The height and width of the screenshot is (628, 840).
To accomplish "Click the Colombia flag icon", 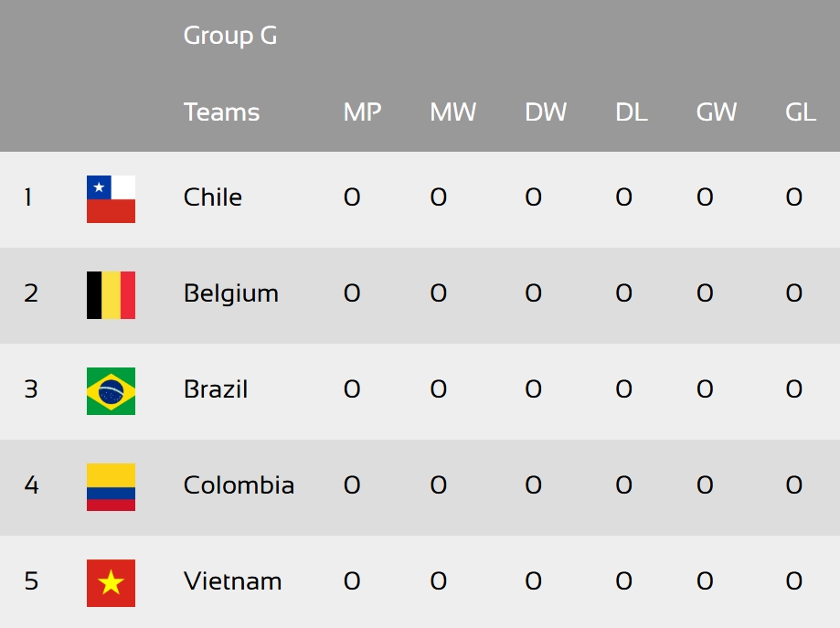I will pyautogui.click(x=111, y=486).
